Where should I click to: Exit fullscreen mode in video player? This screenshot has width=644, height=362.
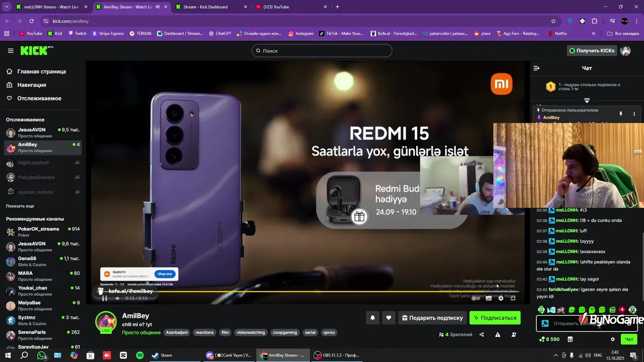coord(513,298)
